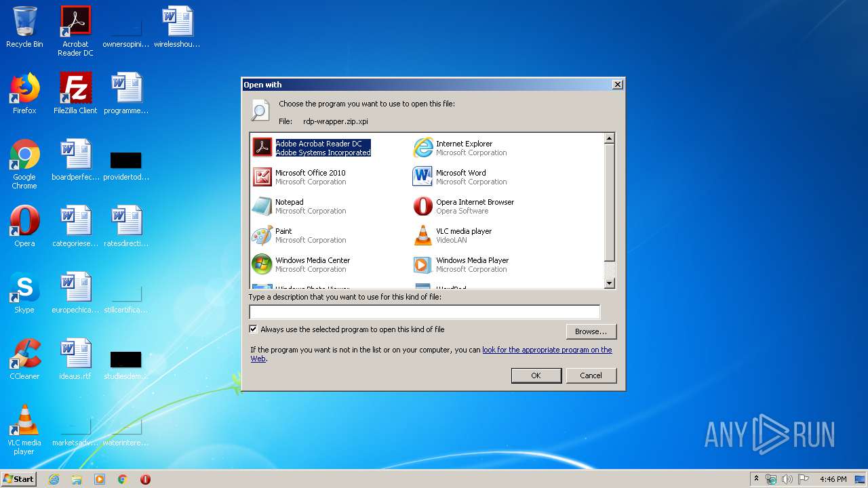Click the program list scroll up arrow
868x488 pixels.
click(x=609, y=138)
